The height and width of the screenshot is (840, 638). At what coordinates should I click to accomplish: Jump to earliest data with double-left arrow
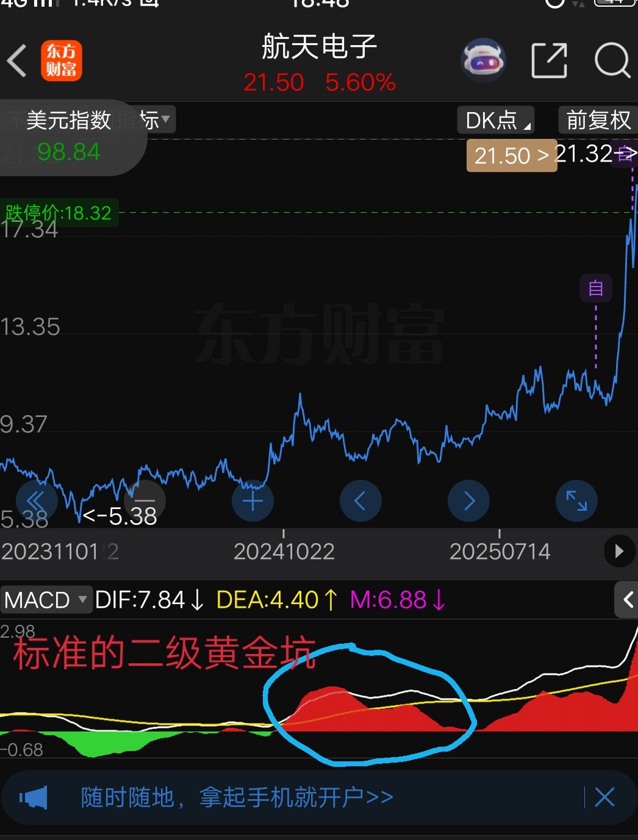pyautogui.click(x=36, y=501)
